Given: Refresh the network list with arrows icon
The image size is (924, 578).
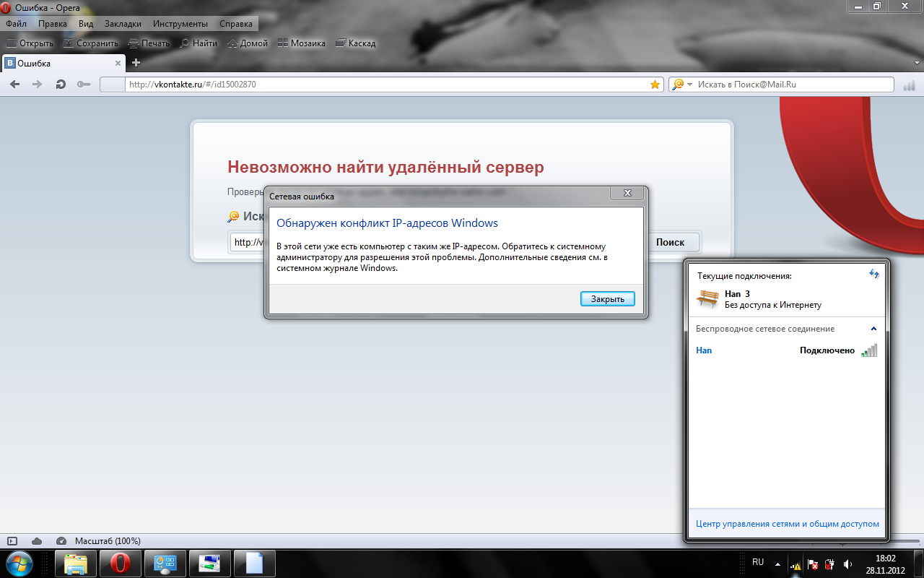Looking at the screenshot, I should pyautogui.click(x=874, y=274).
